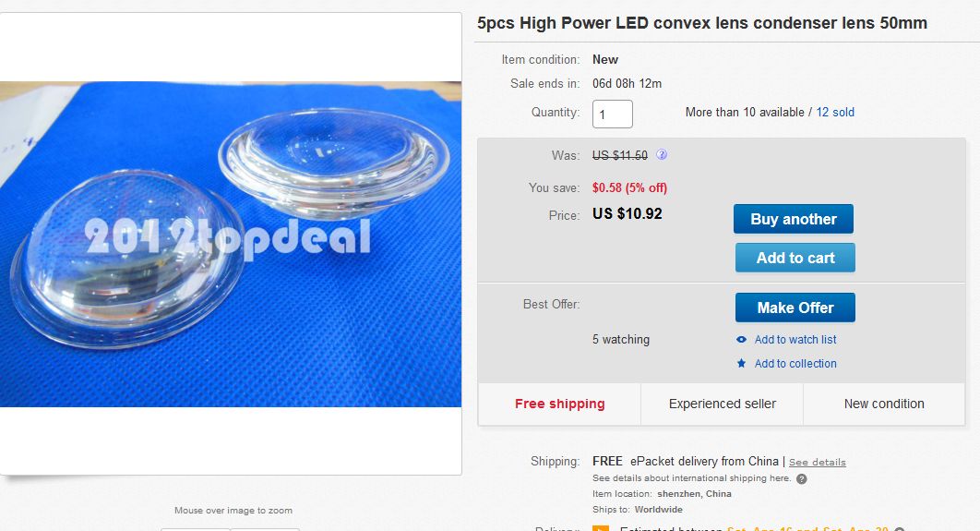Click the listing title heading

tap(701, 23)
